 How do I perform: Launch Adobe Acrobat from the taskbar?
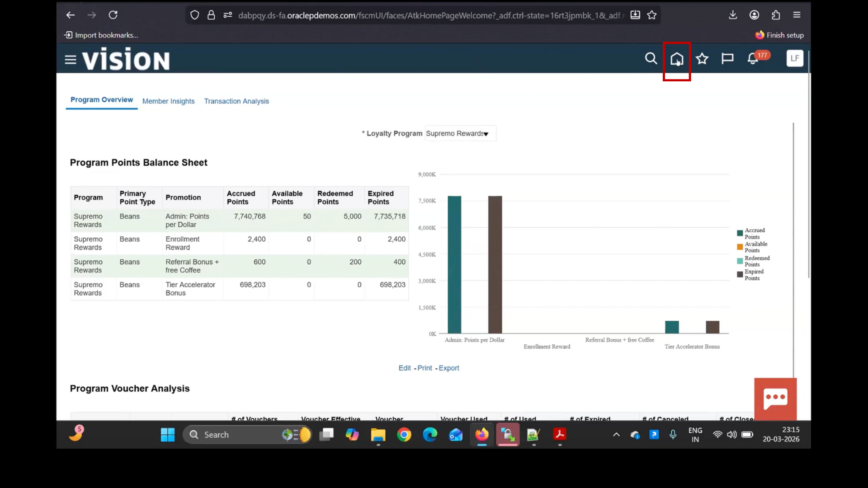pyautogui.click(x=560, y=435)
